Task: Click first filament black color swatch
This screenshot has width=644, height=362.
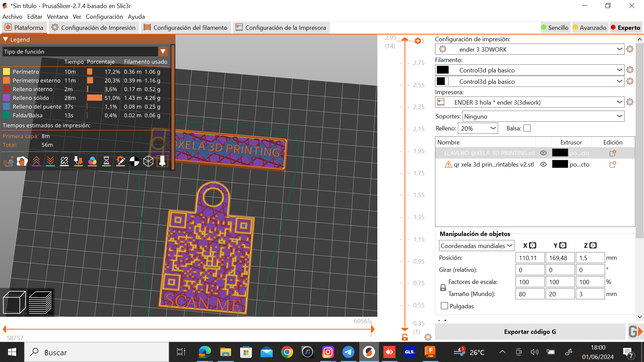Action: pyautogui.click(x=442, y=70)
